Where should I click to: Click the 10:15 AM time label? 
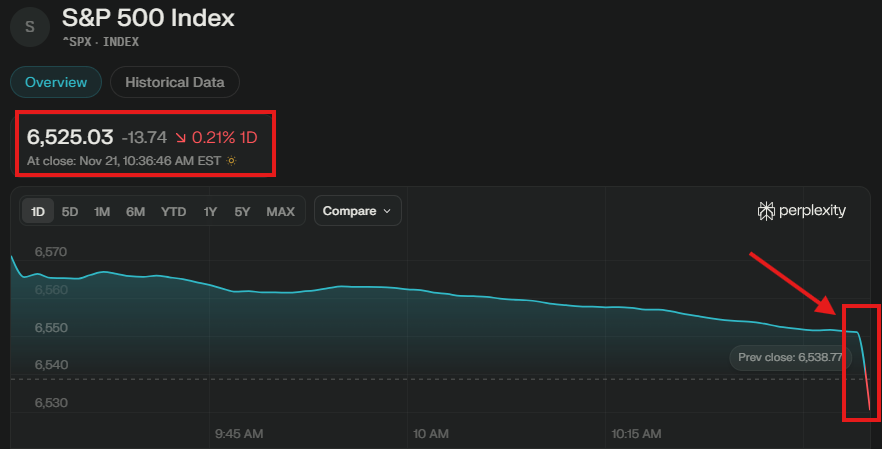tap(636, 434)
